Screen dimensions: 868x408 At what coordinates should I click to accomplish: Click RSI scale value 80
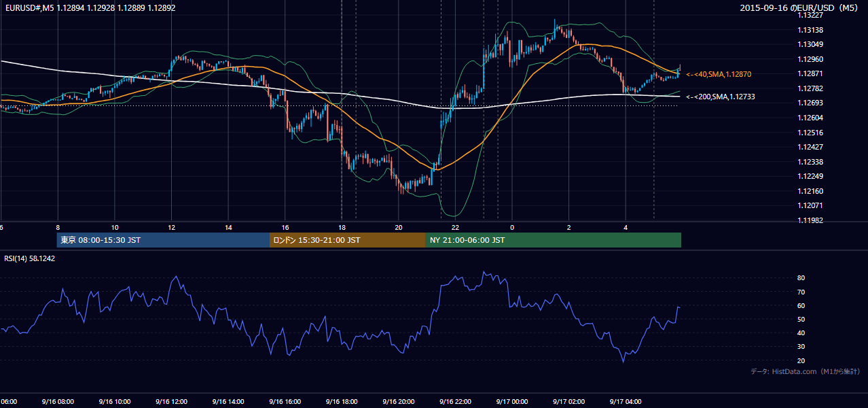coord(801,278)
